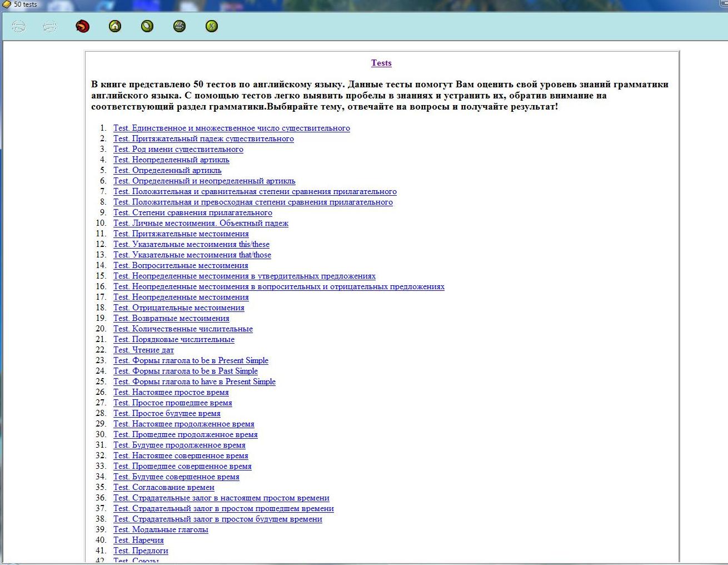Open test Прошедшее продолженное время
Image resolution: width=728 pixels, height=565 pixels.
(x=186, y=434)
